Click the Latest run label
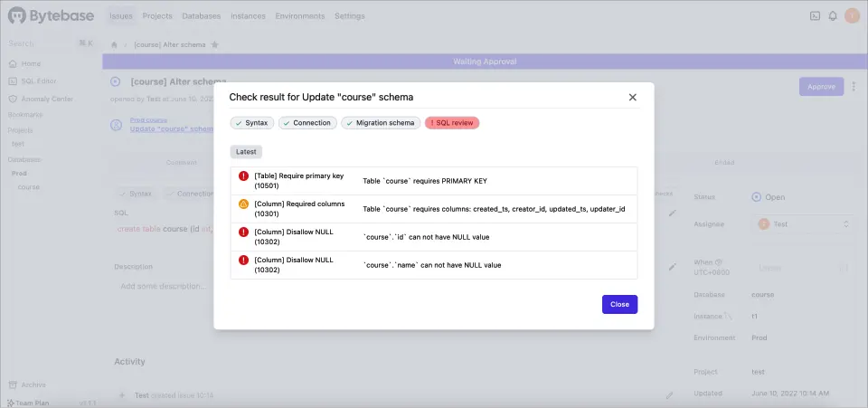868x408 pixels. pos(246,152)
